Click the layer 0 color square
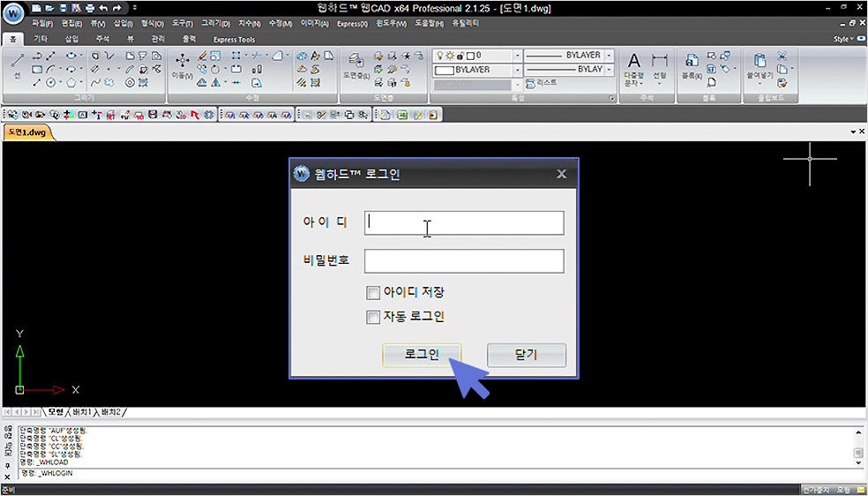This screenshot has width=868, height=496. 470,56
